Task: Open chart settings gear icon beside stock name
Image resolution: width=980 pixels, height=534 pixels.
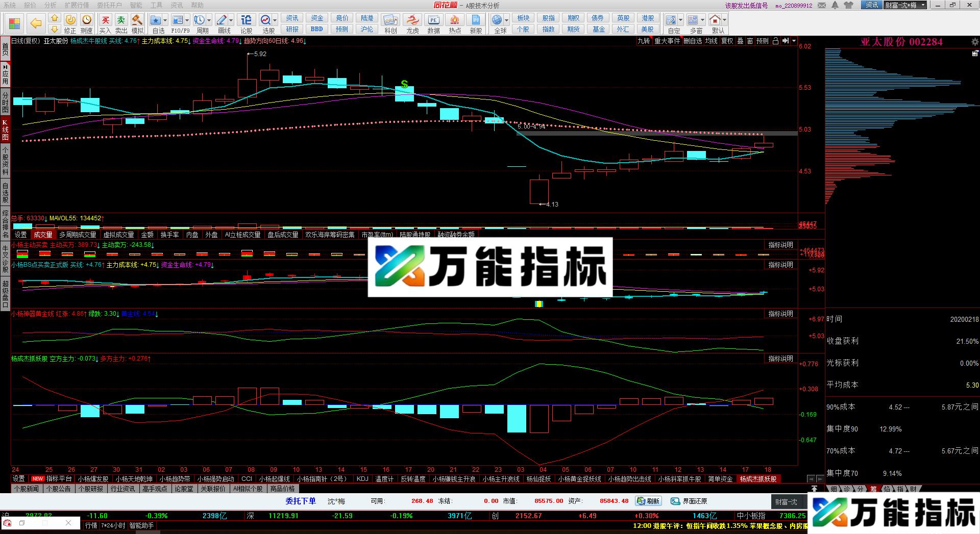Action: tap(975, 42)
